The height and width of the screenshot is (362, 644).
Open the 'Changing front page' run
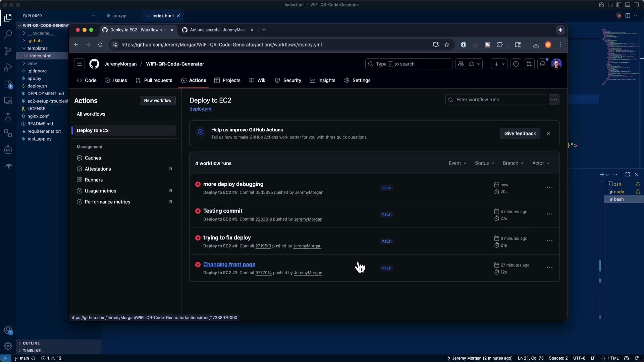pos(229,264)
